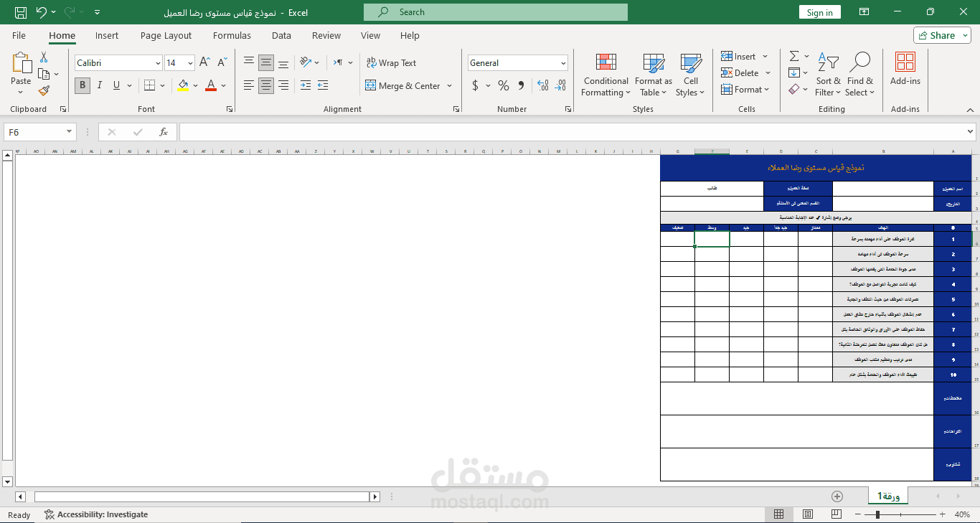
Task: Open the font size dropdown showing 14
Action: [190, 63]
